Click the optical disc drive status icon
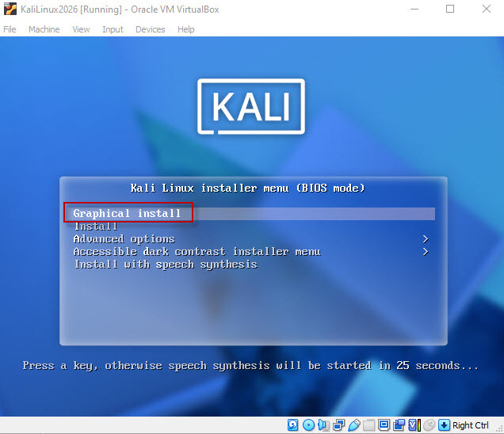The width and height of the screenshot is (504, 434). tap(308, 425)
